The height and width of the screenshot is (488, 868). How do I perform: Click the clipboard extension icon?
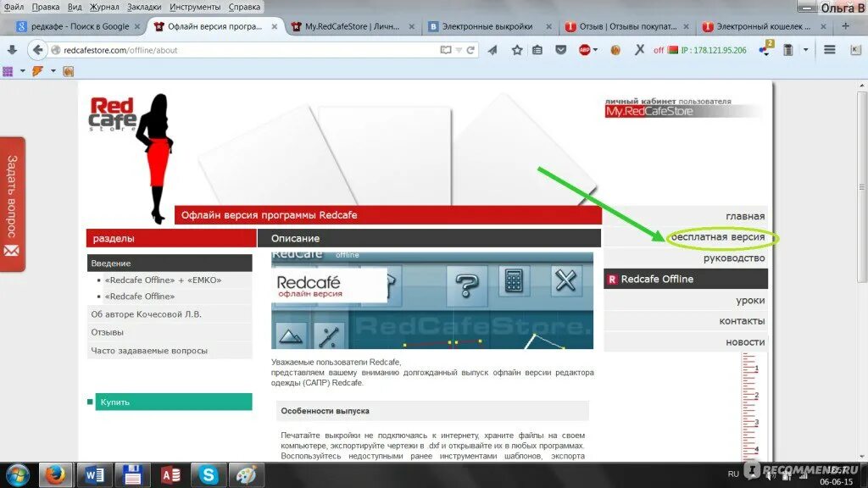787,50
